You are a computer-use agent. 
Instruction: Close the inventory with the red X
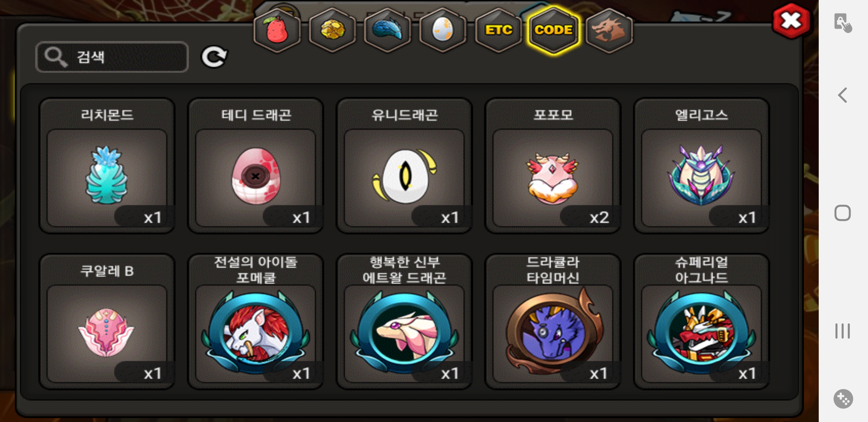791,21
